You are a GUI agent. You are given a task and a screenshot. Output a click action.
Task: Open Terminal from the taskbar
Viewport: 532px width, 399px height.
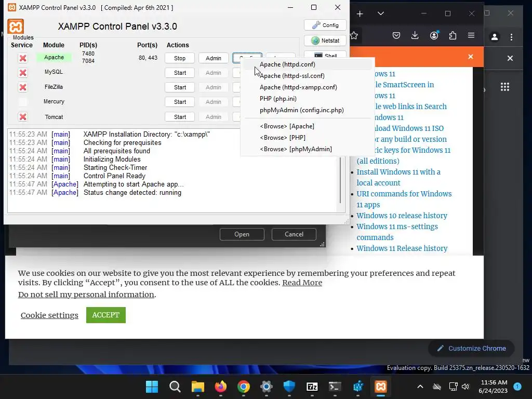coord(335,387)
